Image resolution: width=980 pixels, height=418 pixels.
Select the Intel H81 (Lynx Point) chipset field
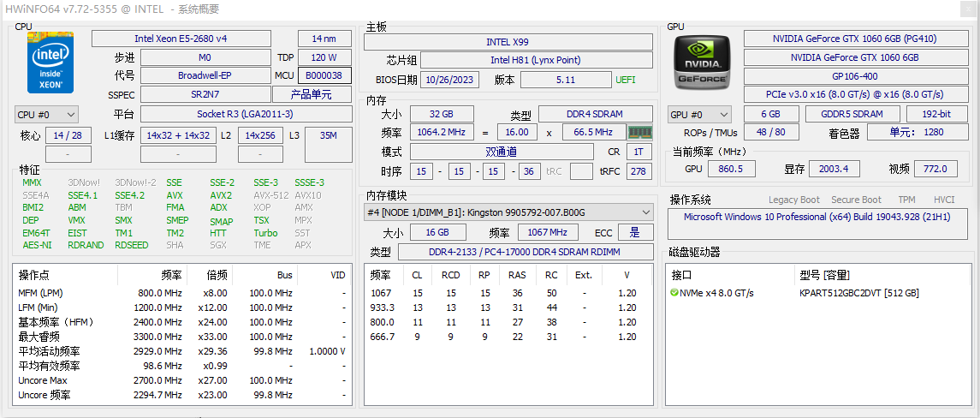tap(535, 60)
